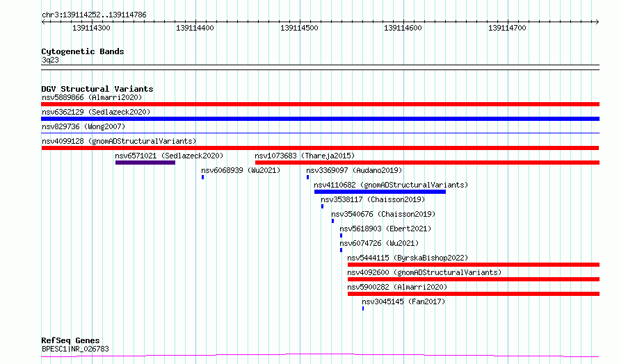This screenshot has height=364, width=619.
Task: Click ruler position 139114400
Action: point(195,28)
